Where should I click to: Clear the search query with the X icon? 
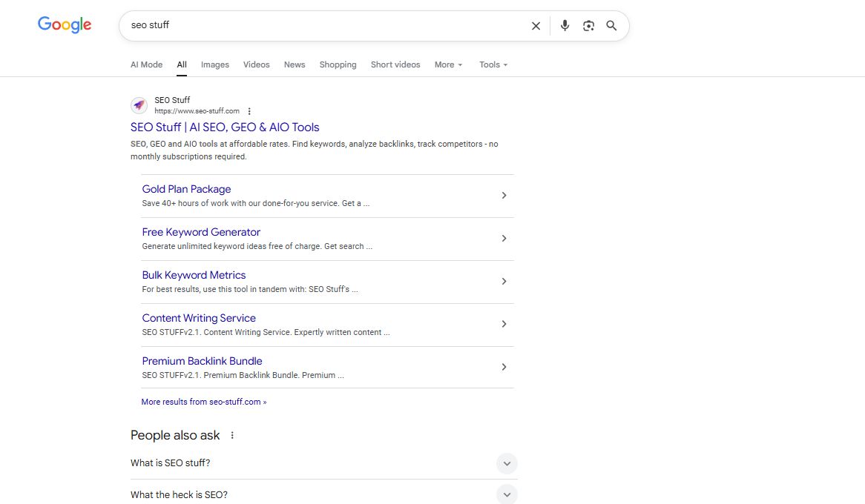(x=536, y=25)
